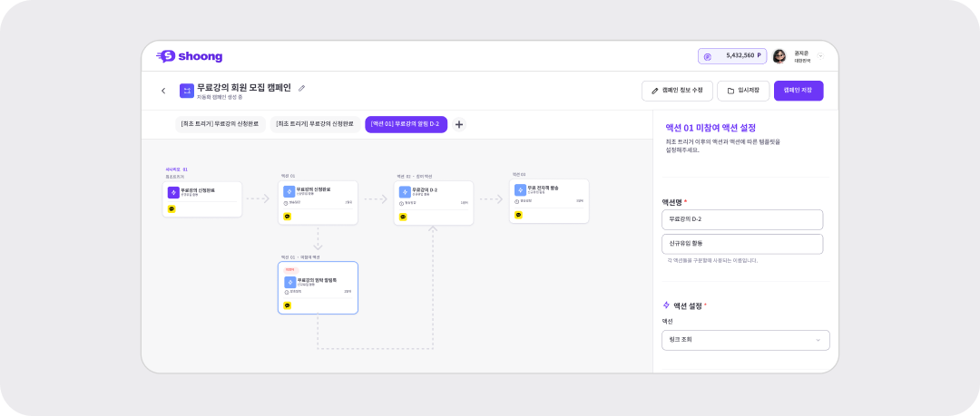The image size is (980, 416).
Task: Click the points coin icon
Action: (708, 56)
